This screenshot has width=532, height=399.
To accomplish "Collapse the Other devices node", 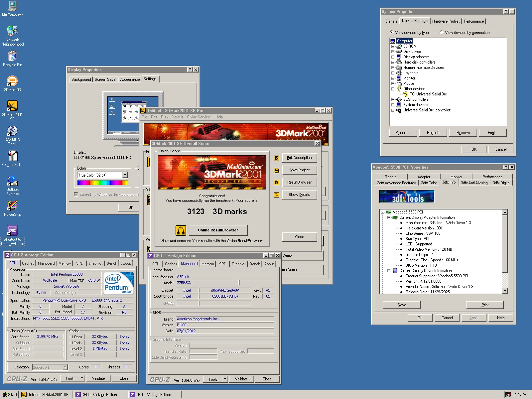I will tap(393, 89).
